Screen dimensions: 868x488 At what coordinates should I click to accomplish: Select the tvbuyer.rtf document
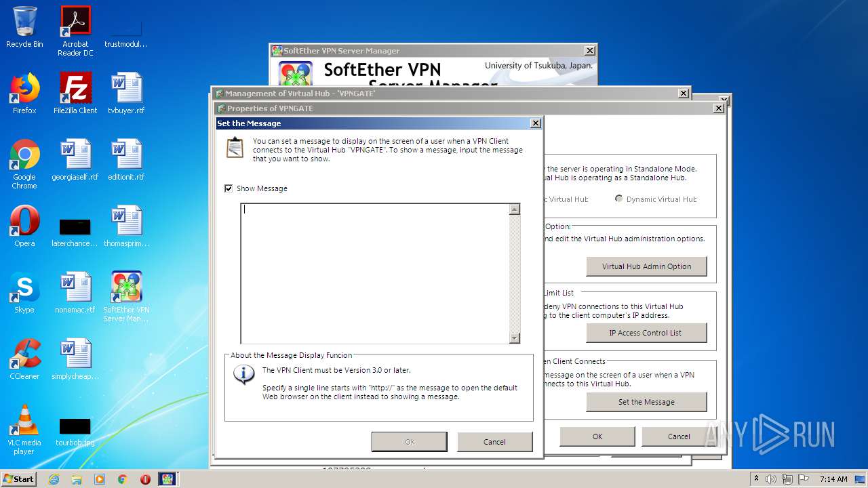[x=126, y=94]
